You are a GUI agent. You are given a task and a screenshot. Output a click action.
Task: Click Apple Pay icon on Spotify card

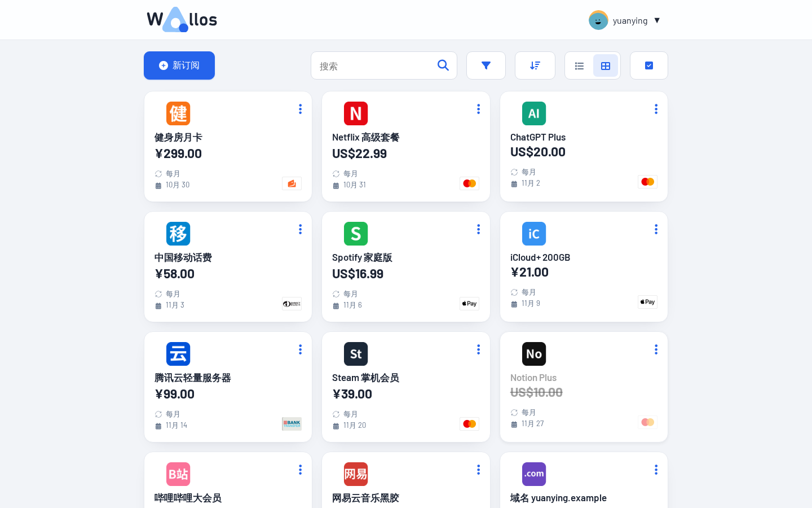coord(469,304)
